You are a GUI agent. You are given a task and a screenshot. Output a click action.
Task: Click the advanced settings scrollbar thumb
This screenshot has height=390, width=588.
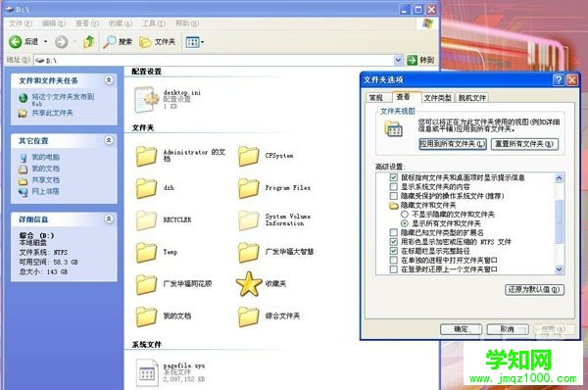(560, 221)
